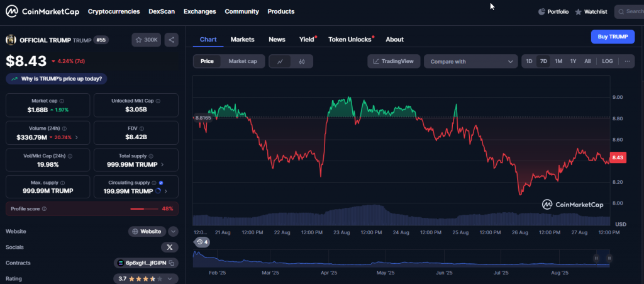Switch to the Yield tab
Screen dimensions: 644x284
coord(307,40)
